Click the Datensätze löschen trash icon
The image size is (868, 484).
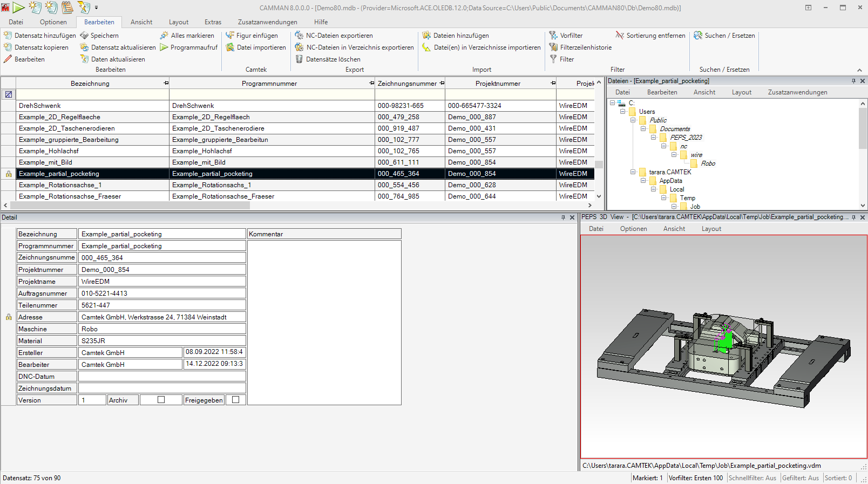[299, 59]
